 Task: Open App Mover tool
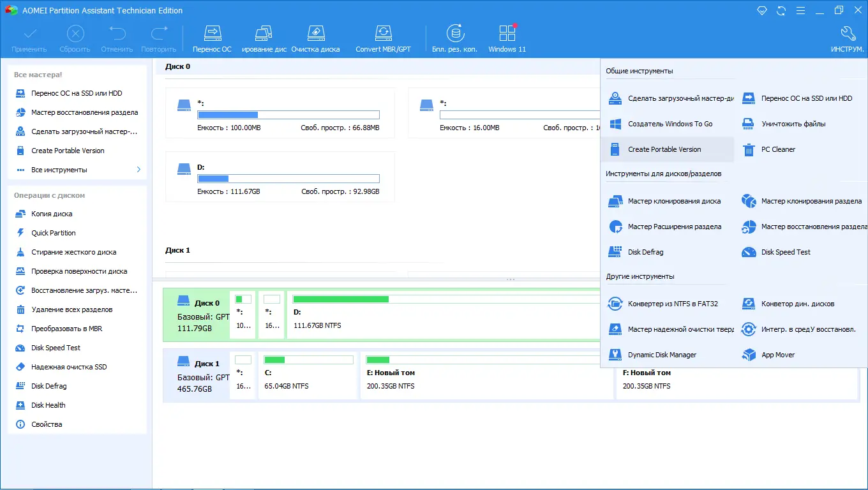point(801,355)
